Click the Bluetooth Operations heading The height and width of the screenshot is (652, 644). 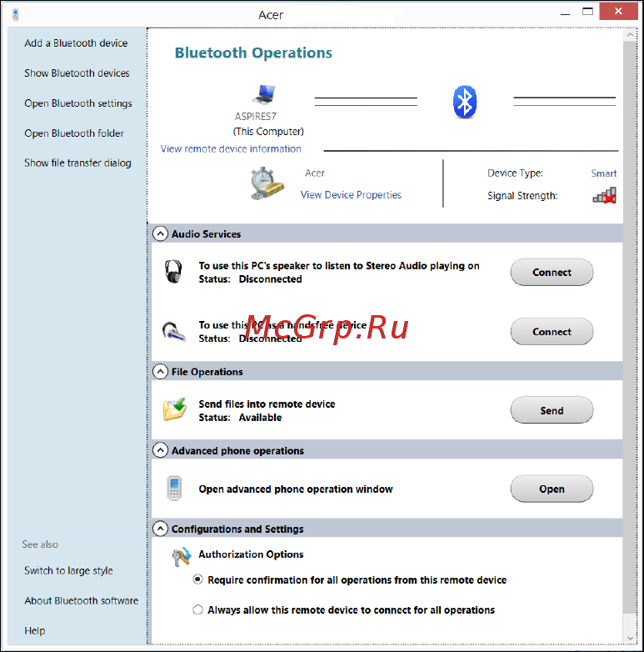tap(253, 53)
